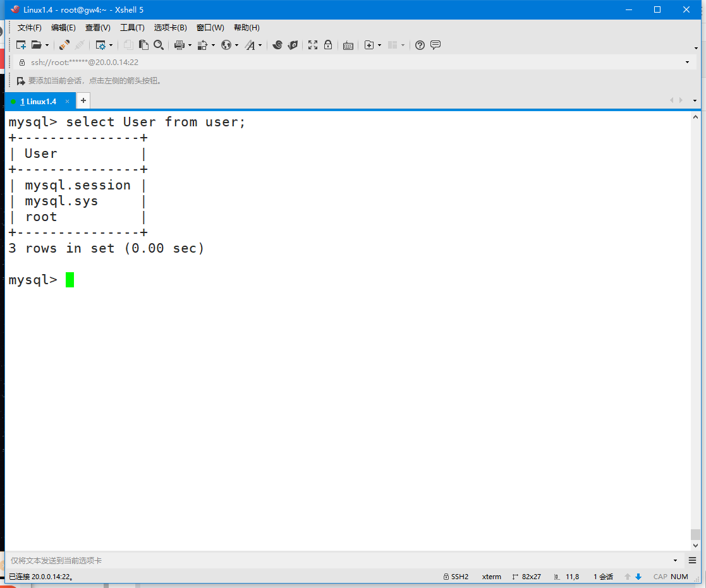706x588 pixels.
Task: Close the Linux1.4 tab with x
Action: click(68, 102)
